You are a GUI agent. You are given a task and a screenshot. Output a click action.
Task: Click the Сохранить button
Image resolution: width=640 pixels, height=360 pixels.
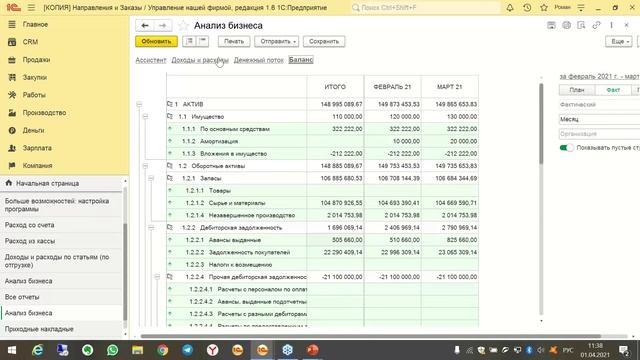(x=324, y=41)
